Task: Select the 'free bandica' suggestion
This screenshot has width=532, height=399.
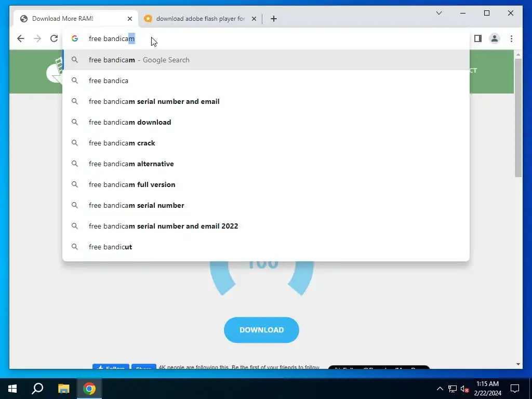Action: click(x=266, y=81)
